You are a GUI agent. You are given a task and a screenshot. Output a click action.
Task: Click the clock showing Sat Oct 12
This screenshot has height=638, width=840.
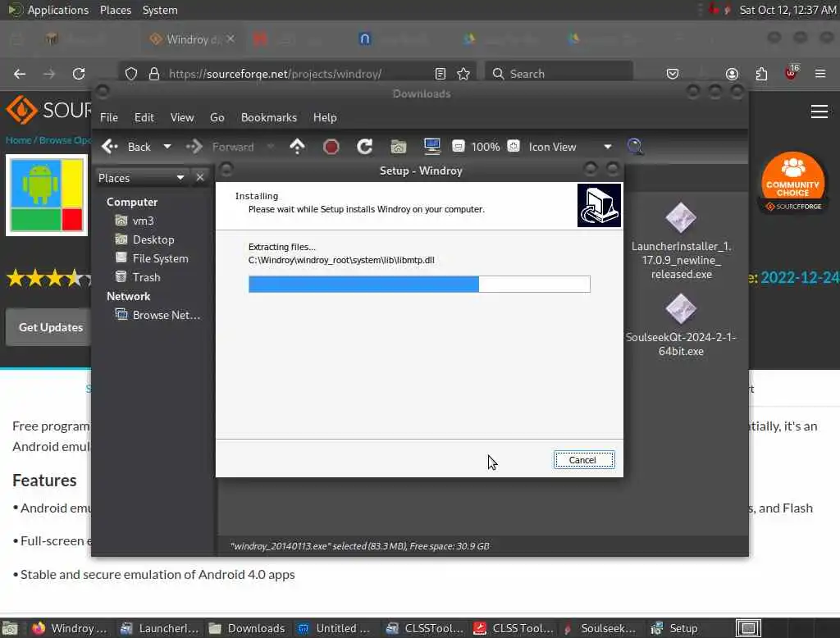tap(787, 10)
